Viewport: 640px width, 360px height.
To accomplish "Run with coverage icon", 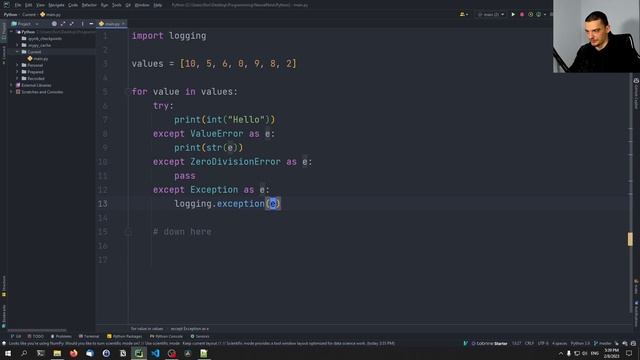I will click(x=530, y=14).
